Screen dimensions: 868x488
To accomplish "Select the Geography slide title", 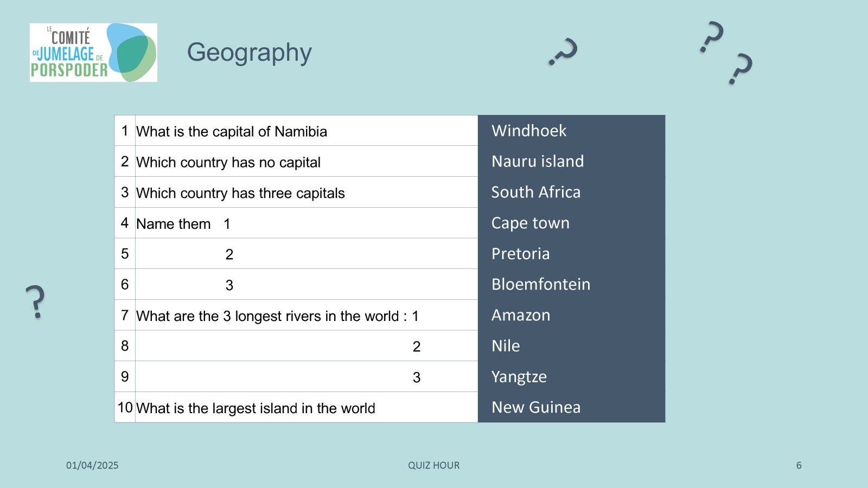I will (250, 53).
